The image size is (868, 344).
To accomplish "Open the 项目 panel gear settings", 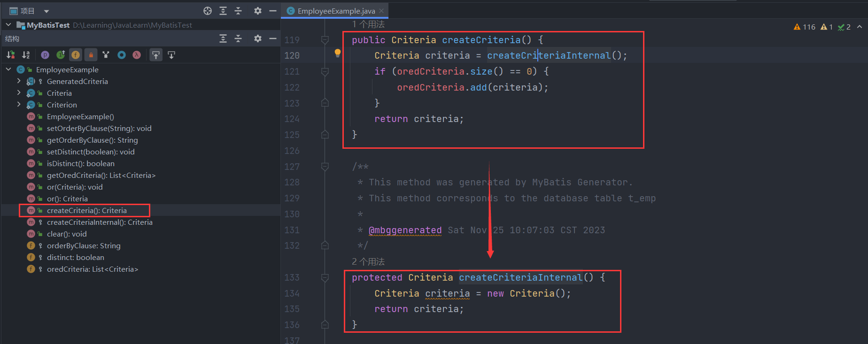I will [x=257, y=11].
